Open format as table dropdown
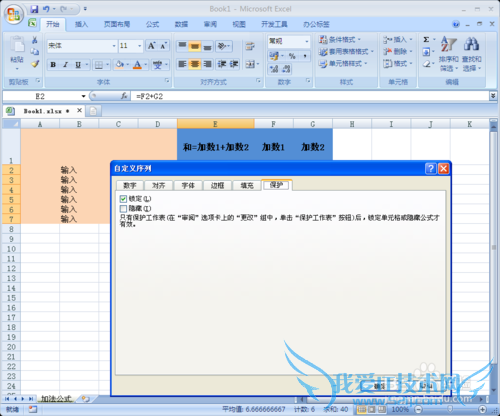 (x=346, y=52)
